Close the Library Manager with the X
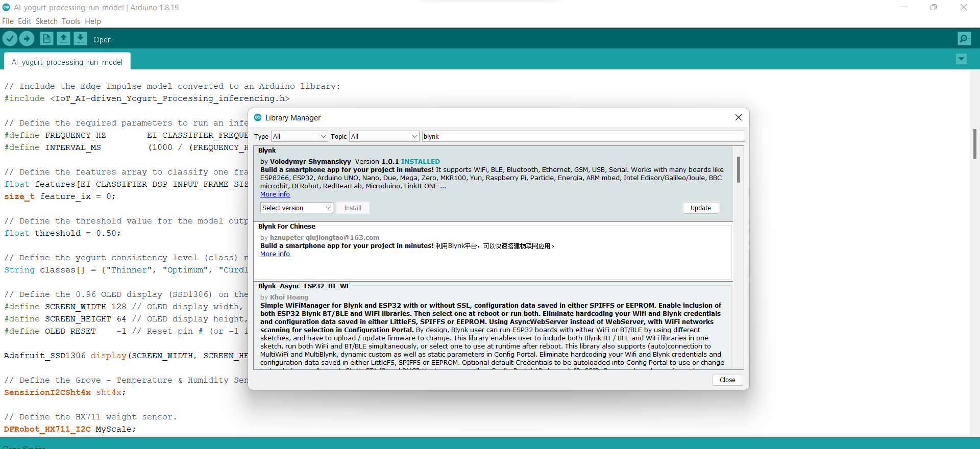The height and width of the screenshot is (449, 980). pyautogui.click(x=738, y=117)
